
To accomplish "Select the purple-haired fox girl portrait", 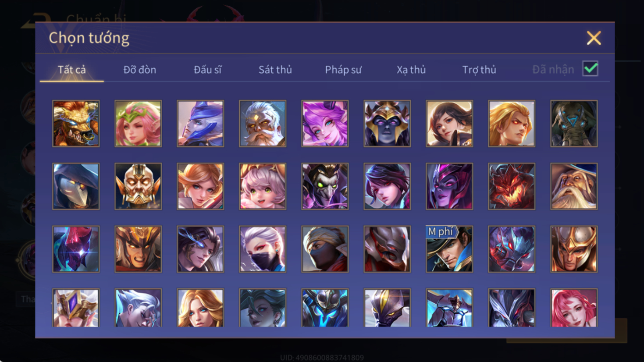I will (x=325, y=124).
